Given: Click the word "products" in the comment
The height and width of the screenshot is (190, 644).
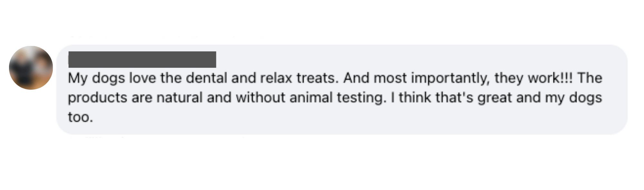Looking at the screenshot, I should point(98,98).
